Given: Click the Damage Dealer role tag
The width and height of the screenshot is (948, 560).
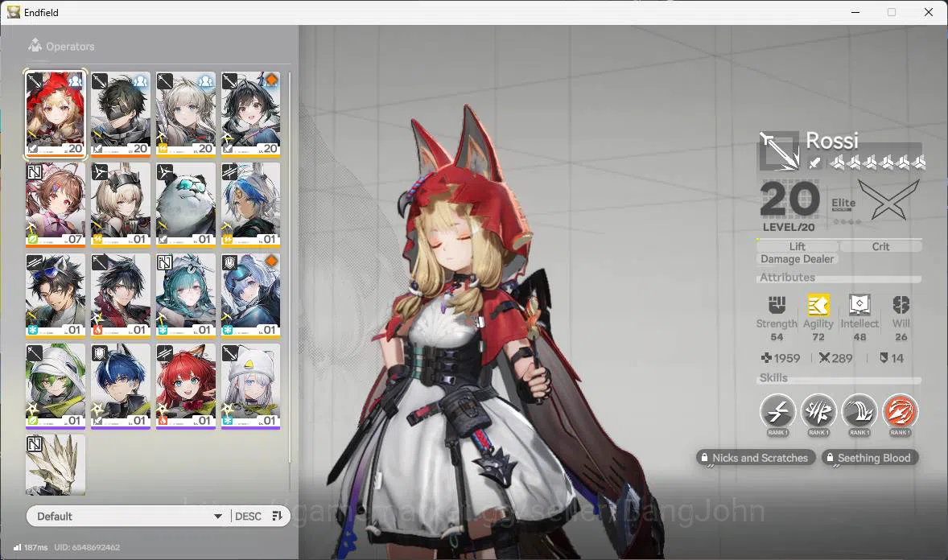Looking at the screenshot, I should [x=797, y=259].
